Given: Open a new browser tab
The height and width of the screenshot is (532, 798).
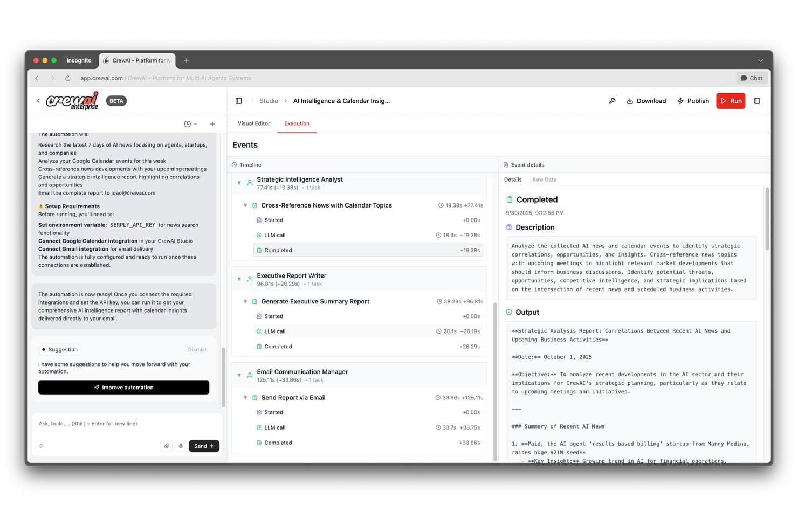Looking at the screenshot, I should coord(187,60).
